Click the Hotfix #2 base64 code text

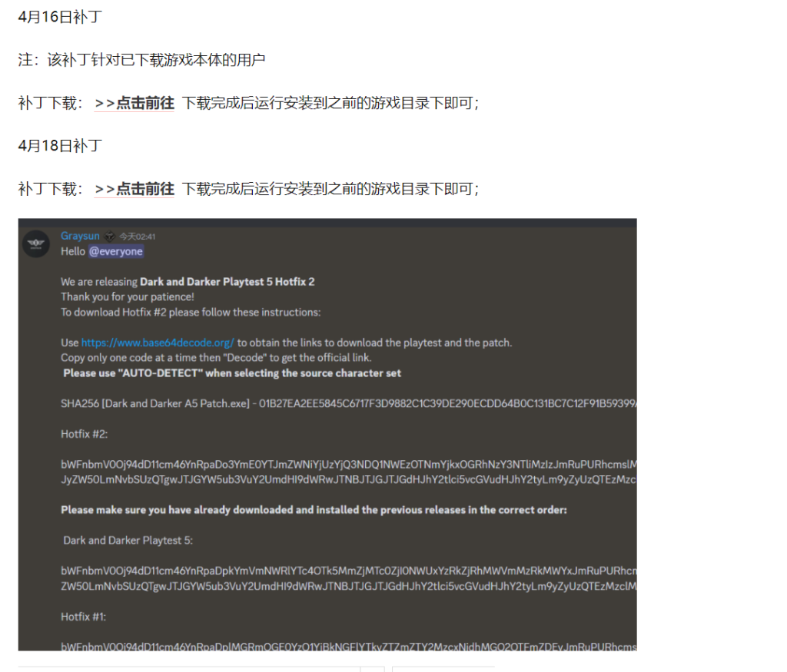click(349, 472)
